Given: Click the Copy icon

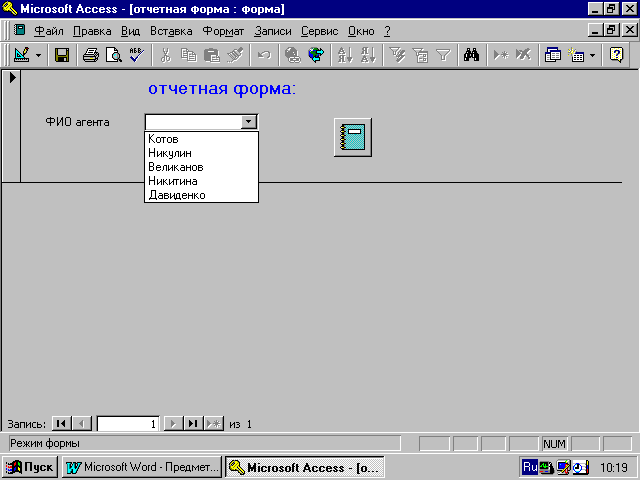Looking at the screenshot, I should click(x=188, y=55).
